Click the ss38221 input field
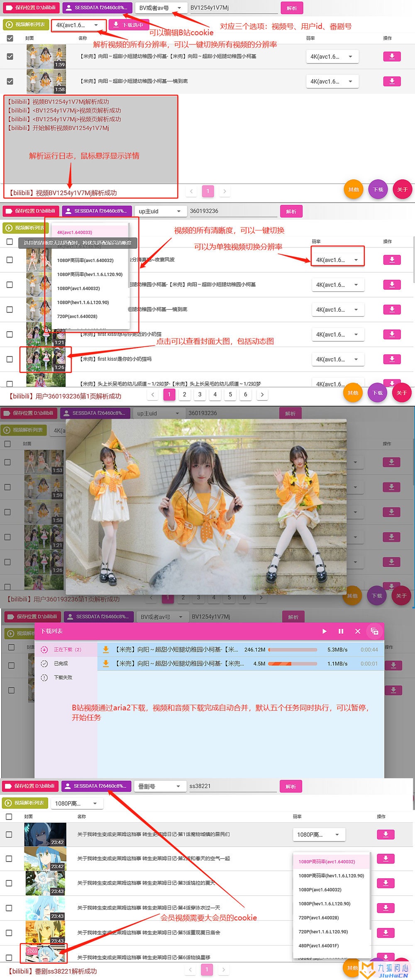Viewport: 415px width, 980px height. [233, 786]
